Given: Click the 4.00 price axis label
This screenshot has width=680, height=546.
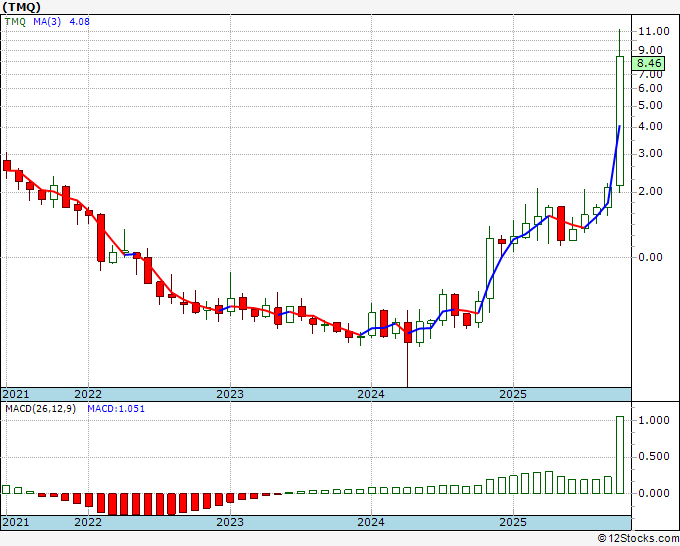Looking at the screenshot, I should pyautogui.click(x=650, y=127).
